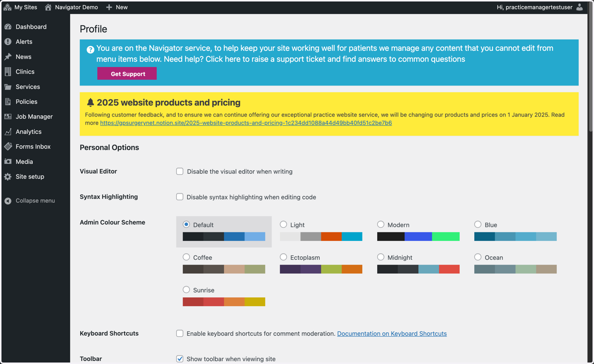Viewport: 594px width, 364px height.
Task: Select the Modern colour scheme radio
Action: (381, 225)
